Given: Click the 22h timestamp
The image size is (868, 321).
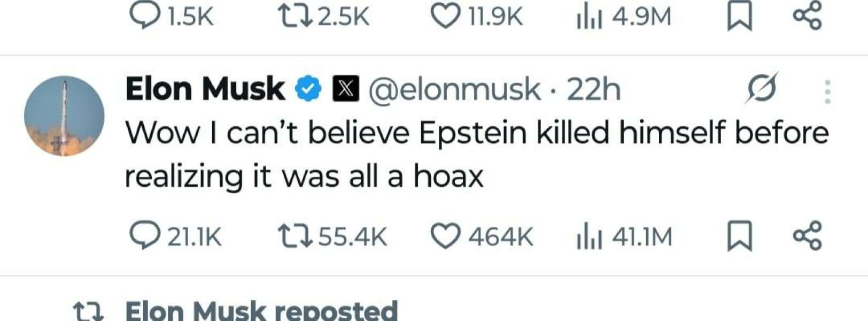Looking at the screenshot, I should (x=593, y=89).
